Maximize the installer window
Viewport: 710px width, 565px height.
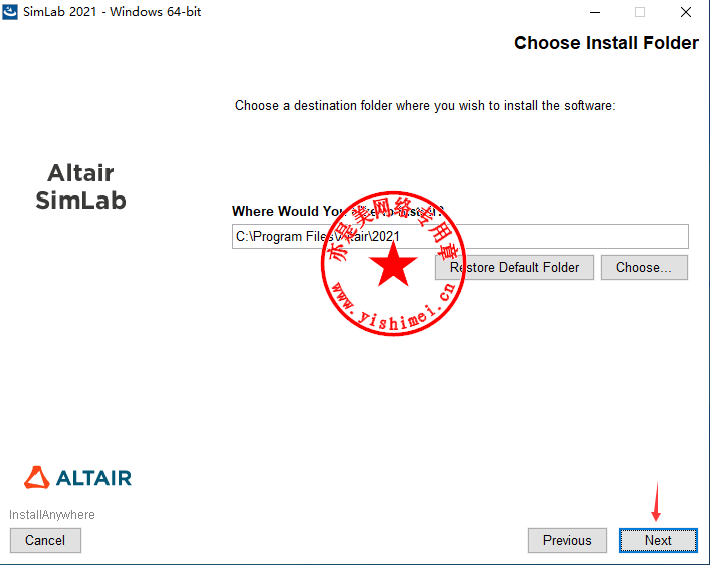640,12
